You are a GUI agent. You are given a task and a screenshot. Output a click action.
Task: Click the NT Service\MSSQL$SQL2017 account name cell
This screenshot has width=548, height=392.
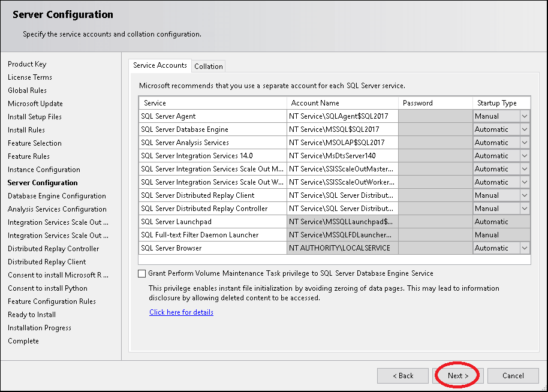[x=342, y=129]
